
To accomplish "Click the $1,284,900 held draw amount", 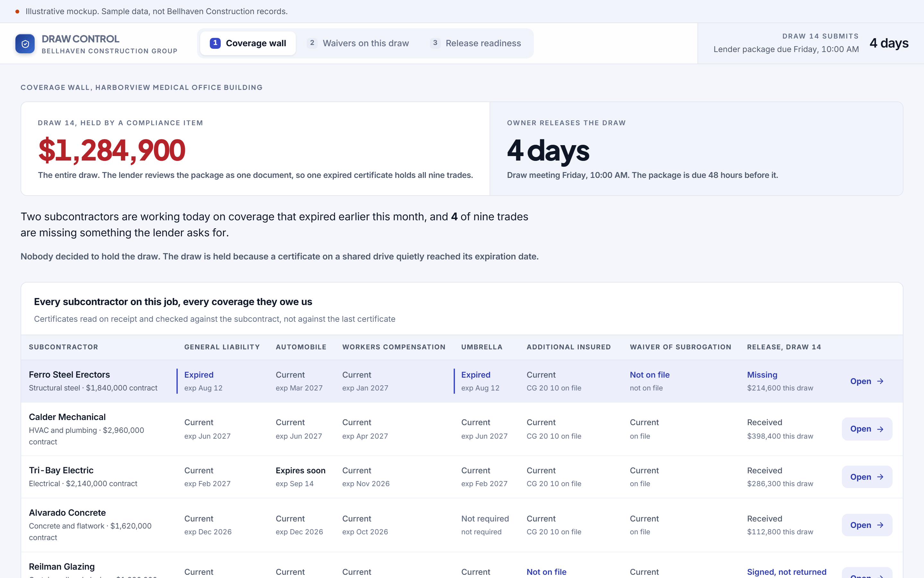I will [x=112, y=150].
